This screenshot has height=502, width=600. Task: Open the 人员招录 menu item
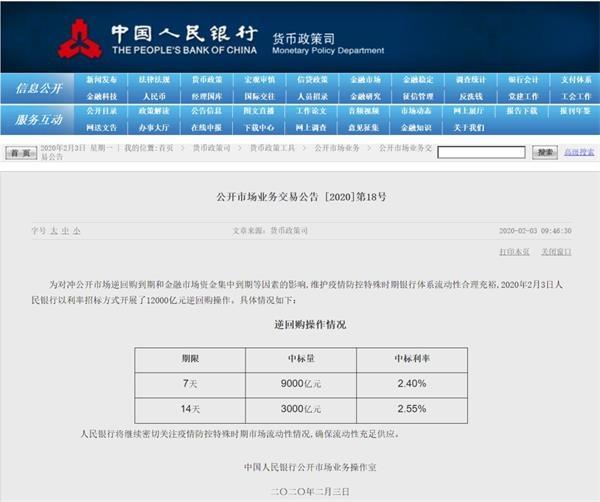pyautogui.click(x=313, y=96)
